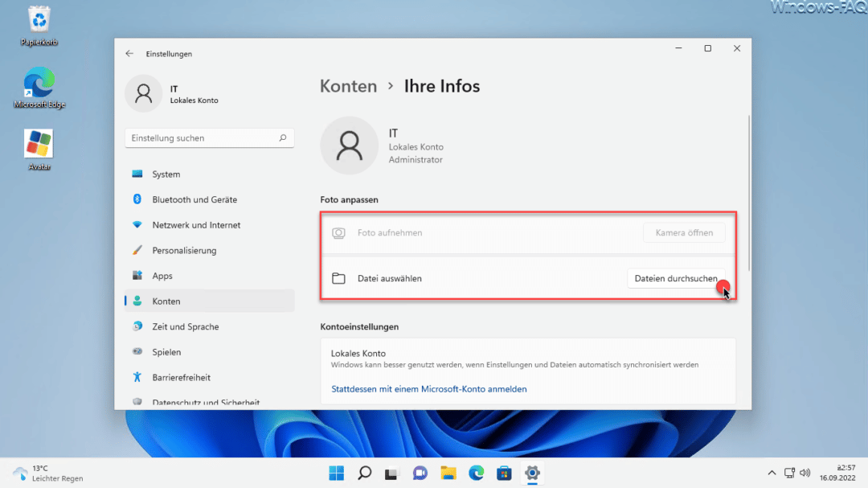The image size is (868, 488).
Task: Launch Microsoft Edge from taskbar
Action: pos(476,473)
